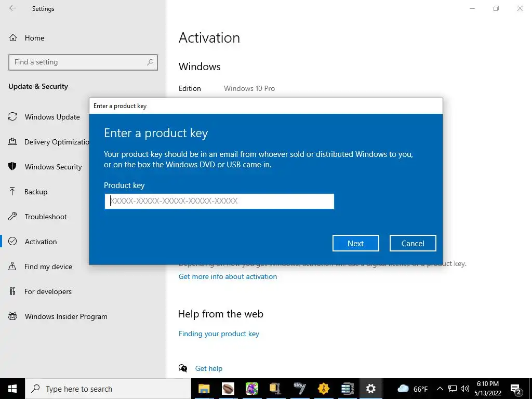Click the magnifier icon in Find a setting
532x399 pixels.
click(x=150, y=62)
